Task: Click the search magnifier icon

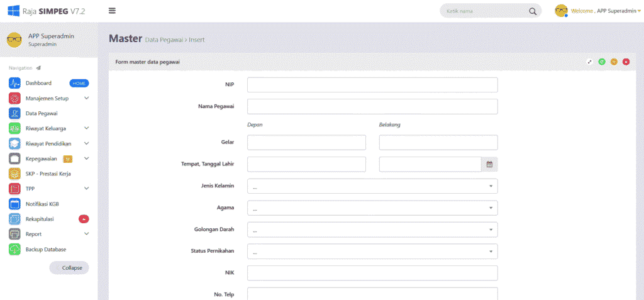Action: pyautogui.click(x=533, y=11)
